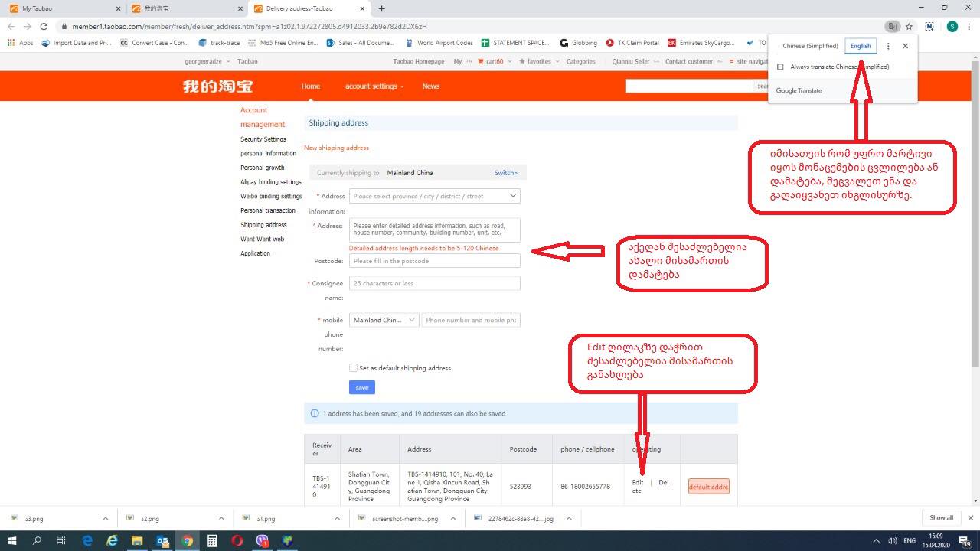The width and height of the screenshot is (980, 551).
Task: Click the browser Back arrow
Action: coord(11,26)
